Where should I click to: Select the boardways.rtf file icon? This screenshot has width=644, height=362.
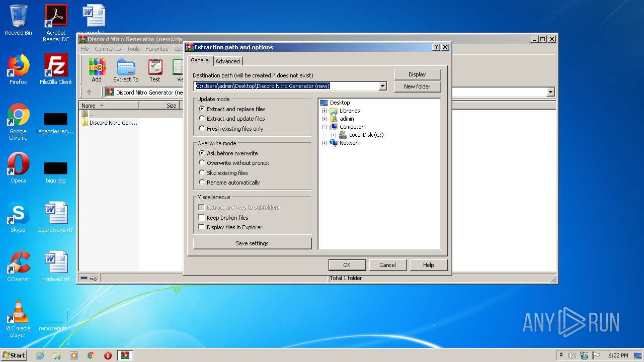56,217
